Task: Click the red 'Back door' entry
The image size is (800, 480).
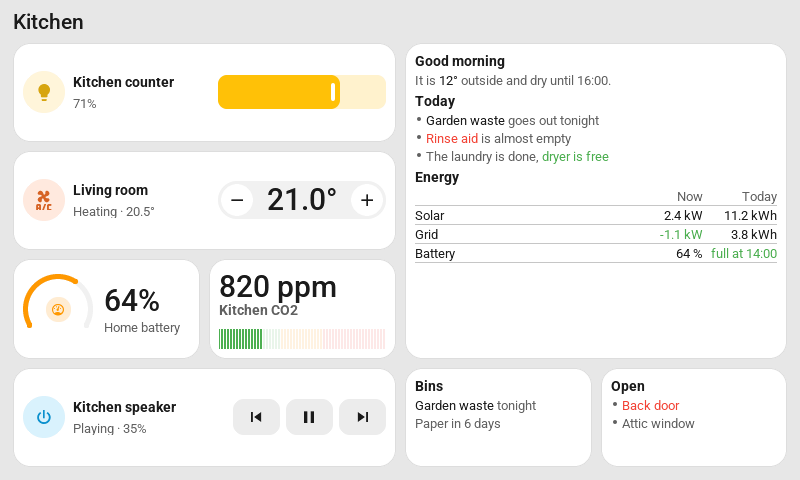Action: pyautogui.click(x=651, y=406)
